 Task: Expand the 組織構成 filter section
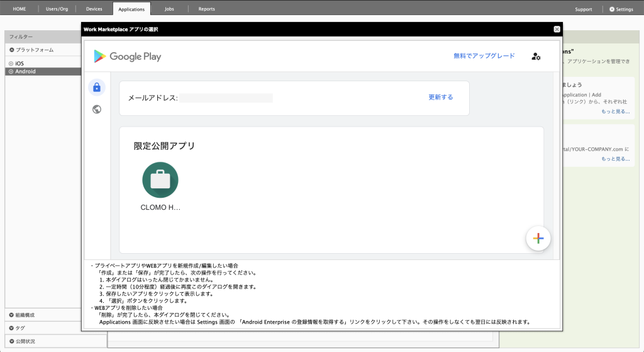point(12,314)
